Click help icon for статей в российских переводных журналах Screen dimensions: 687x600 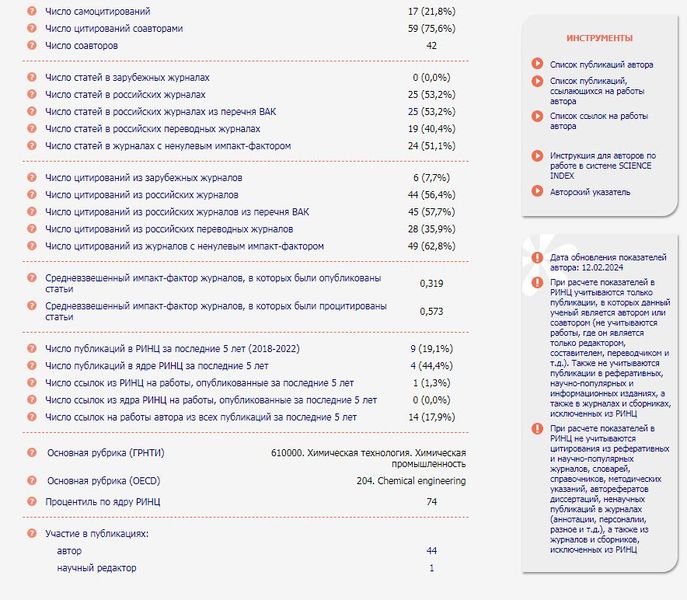tap(32, 128)
